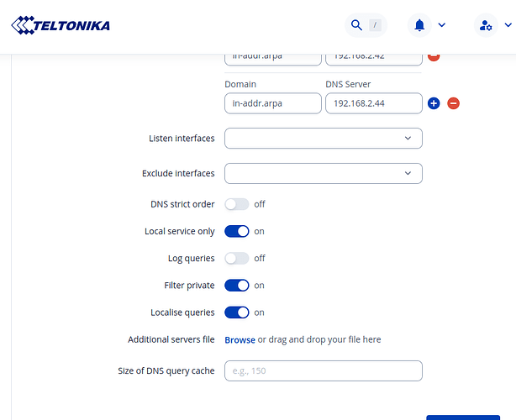
Task: Toggle Localise queries off
Action: 237,312
